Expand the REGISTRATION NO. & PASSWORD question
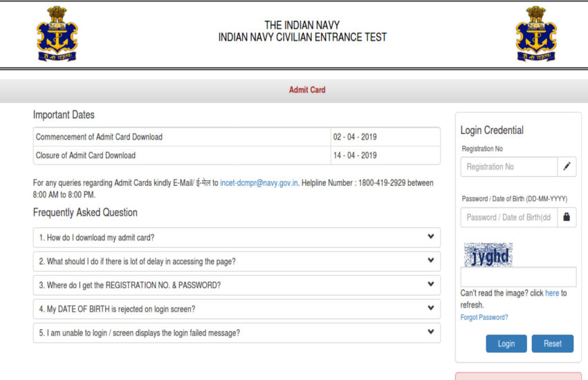 tap(236, 285)
